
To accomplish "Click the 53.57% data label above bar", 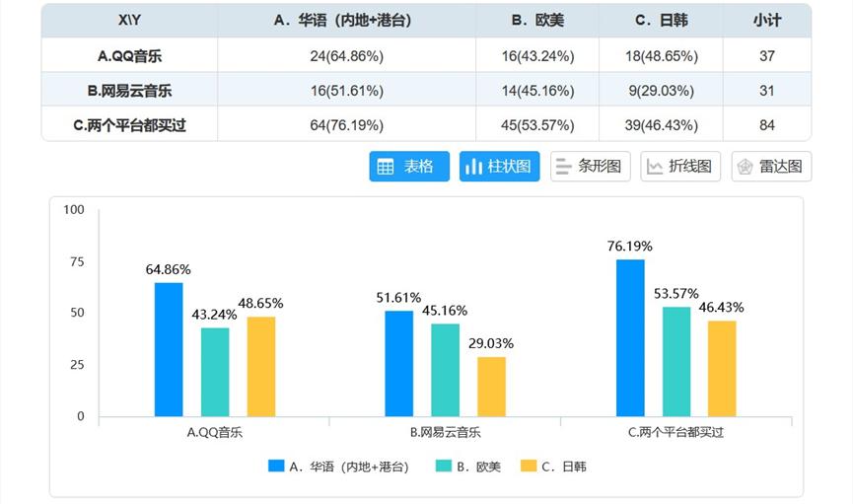I will click(x=676, y=294).
